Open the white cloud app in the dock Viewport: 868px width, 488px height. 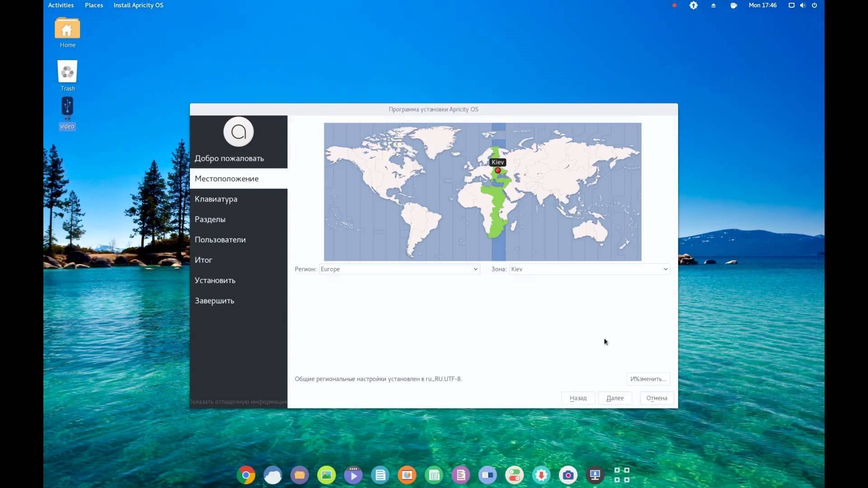pyautogui.click(x=273, y=475)
